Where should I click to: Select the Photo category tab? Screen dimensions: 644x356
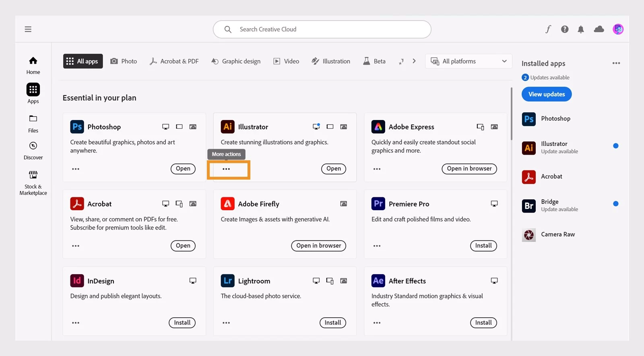[124, 61]
